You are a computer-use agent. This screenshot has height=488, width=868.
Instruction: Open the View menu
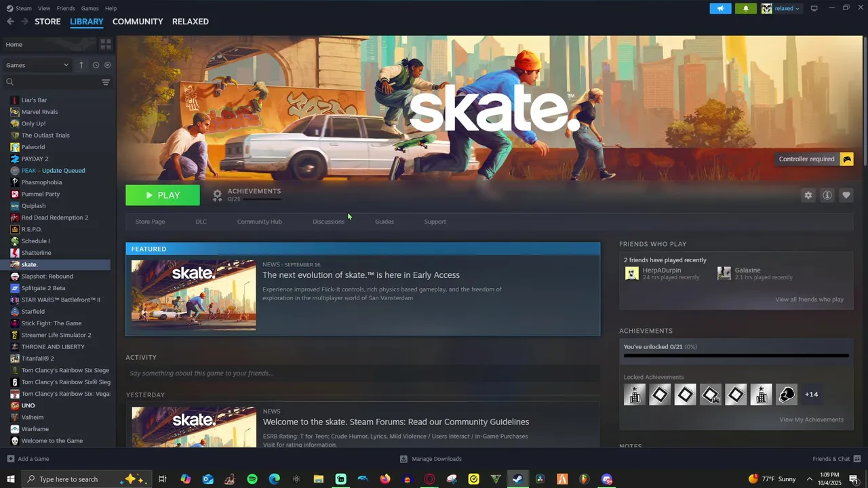coord(44,8)
